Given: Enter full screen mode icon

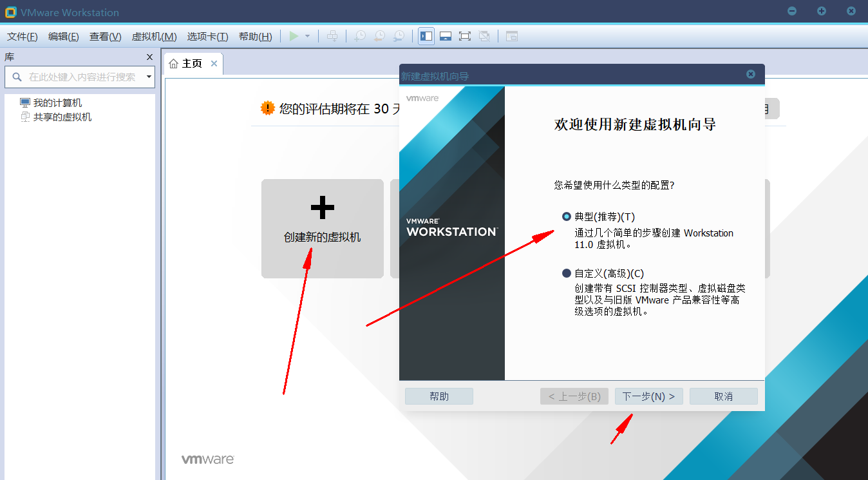Looking at the screenshot, I should pos(465,37).
